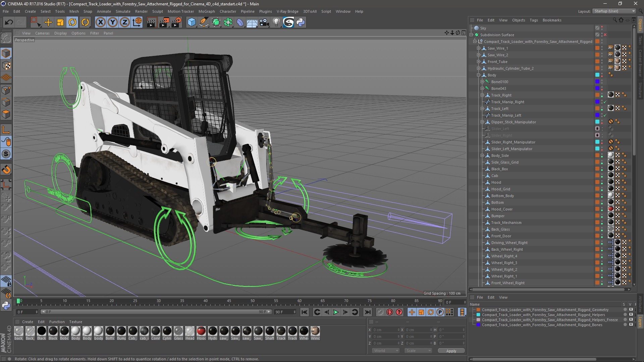
Task: Open the Scale mode dropdown
Action: (x=418, y=351)
